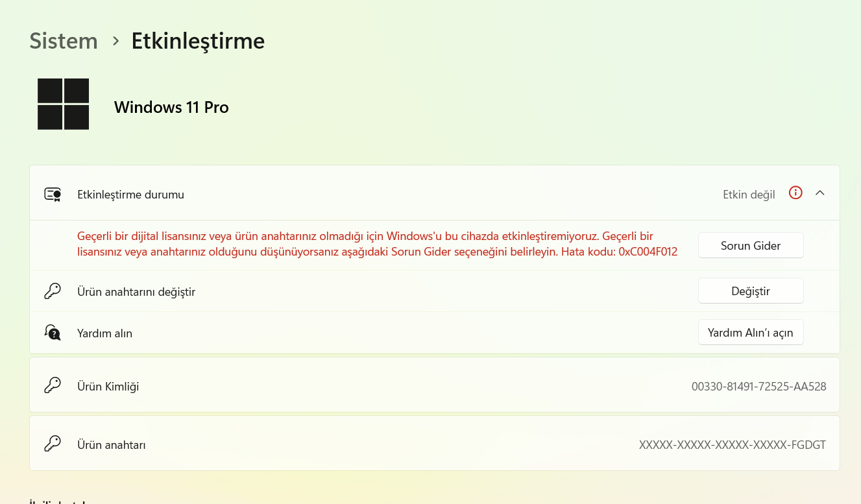Collapse the Etkinleştirme durumu section chevron
861x504 pixels.
(820, 193)
